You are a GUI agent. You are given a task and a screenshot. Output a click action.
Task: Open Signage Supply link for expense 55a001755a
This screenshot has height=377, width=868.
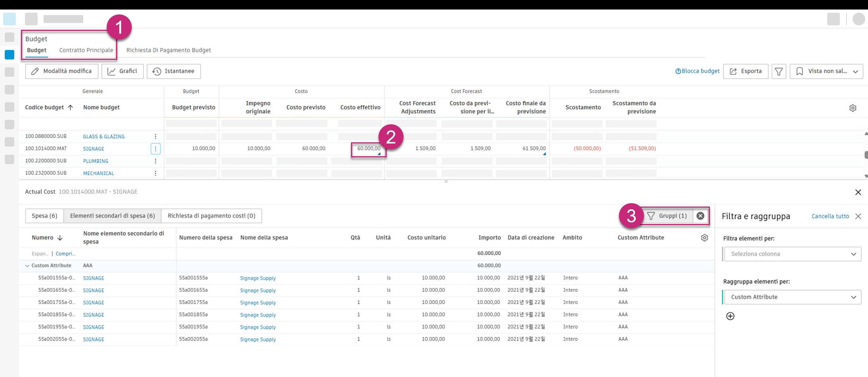(x=258, y=303)
